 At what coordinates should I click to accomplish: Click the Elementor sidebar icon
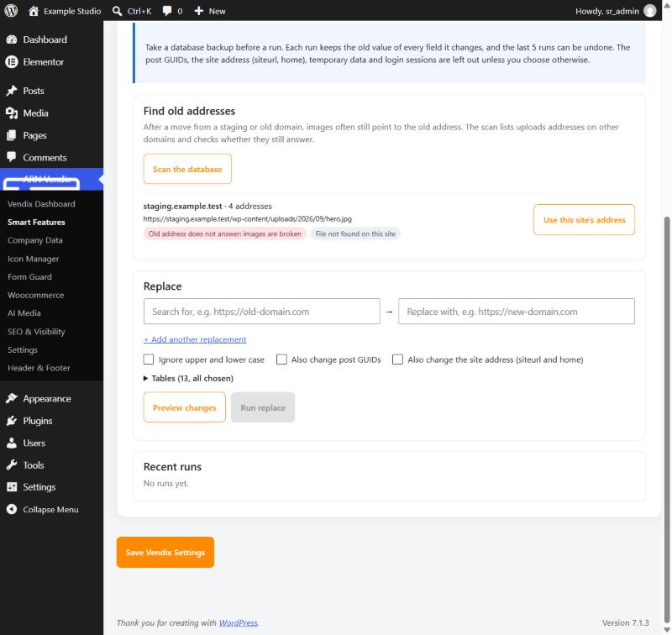tap(12, 61)
